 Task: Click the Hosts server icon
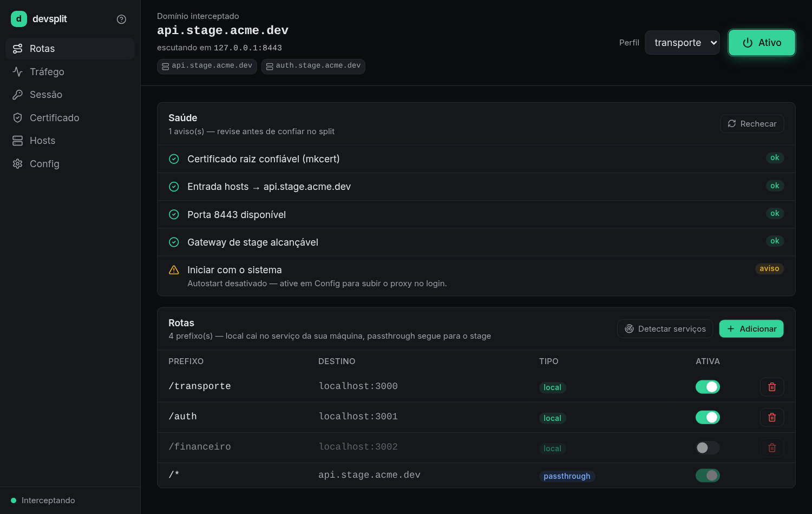(18, 141)
